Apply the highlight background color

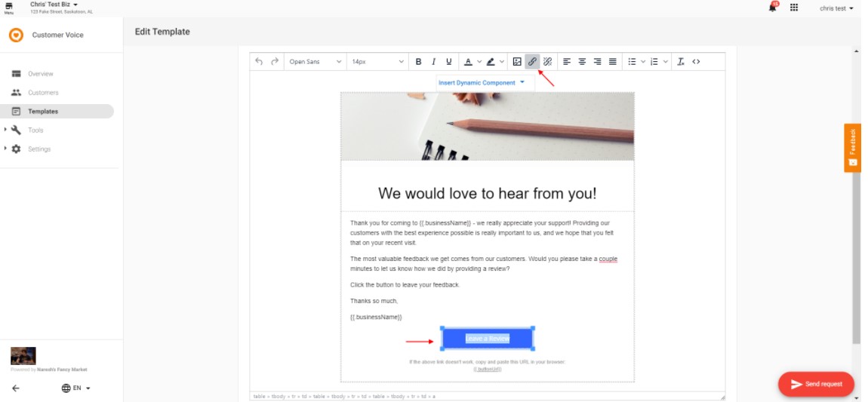click(x=491, y=62)
